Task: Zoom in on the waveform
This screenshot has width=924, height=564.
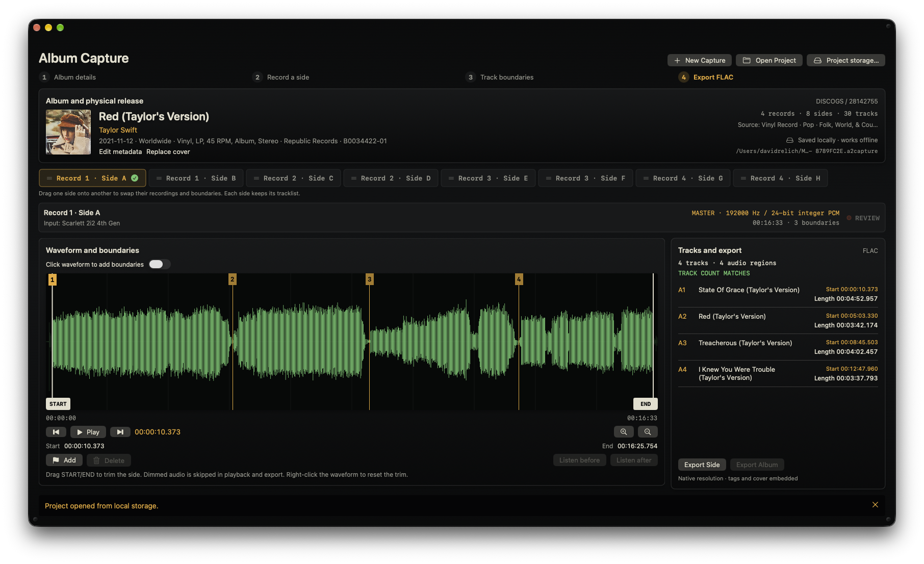Action: click(624, 432)
